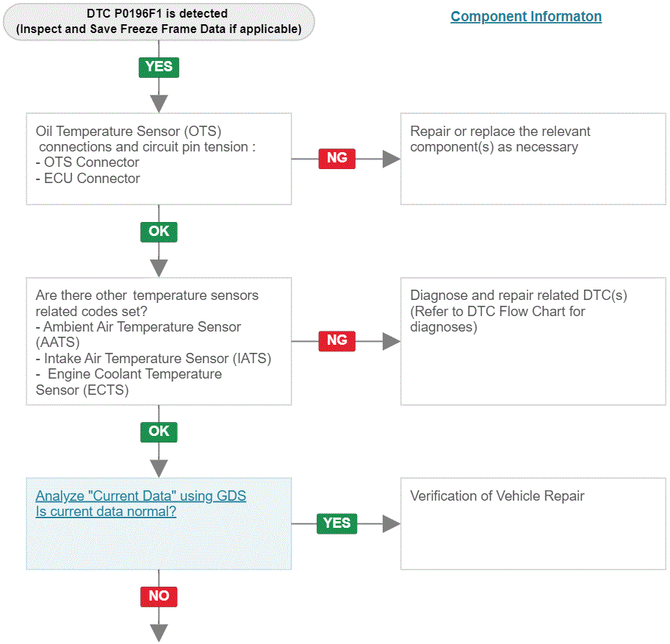This screenshot has height=644, width=670.
Task: Open Analyze "Current Data" using GDS link
Action: pos(140,495)
